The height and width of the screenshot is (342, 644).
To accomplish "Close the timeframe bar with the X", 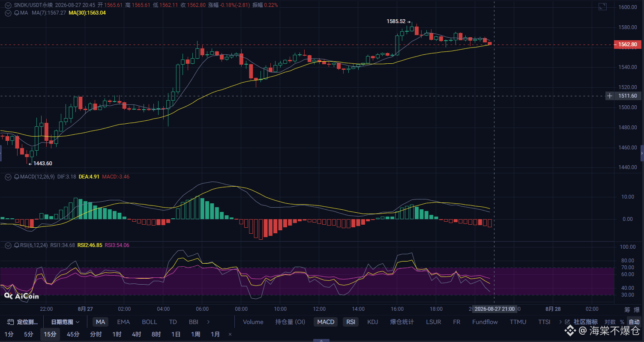I will pyautogui.click(x=230, y=334).
